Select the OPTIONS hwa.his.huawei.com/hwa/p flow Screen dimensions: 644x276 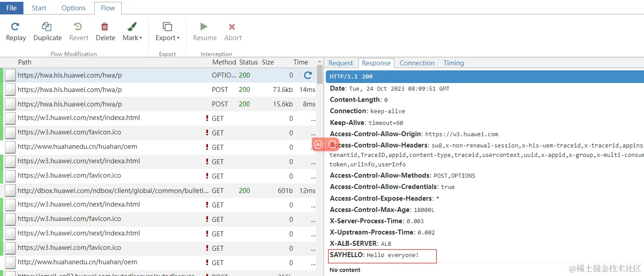click(159, 75)
